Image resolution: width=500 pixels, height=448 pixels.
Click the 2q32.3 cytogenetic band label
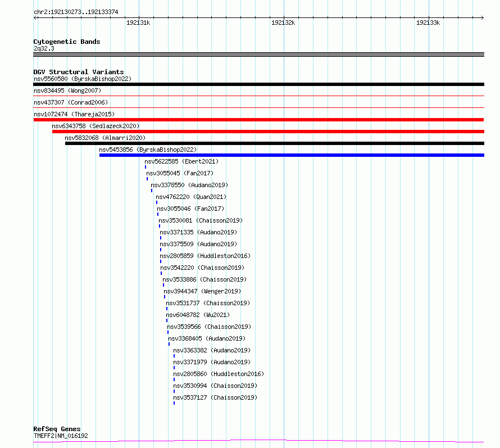pos(44,48)
